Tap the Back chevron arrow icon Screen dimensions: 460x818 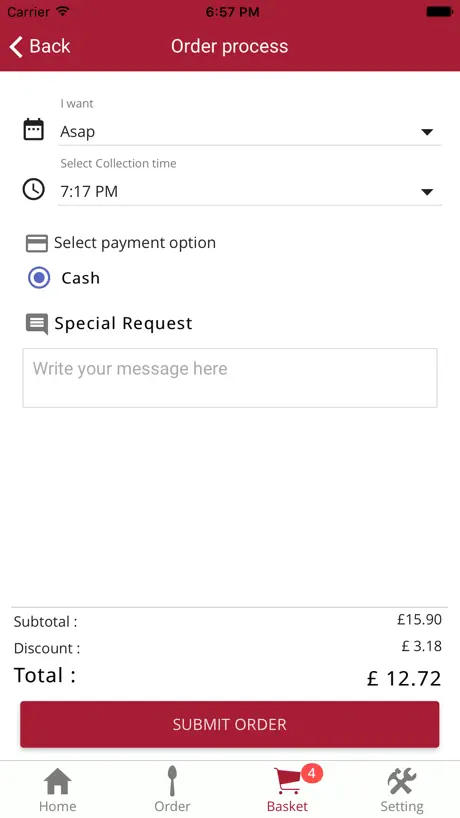coord(16,47)
